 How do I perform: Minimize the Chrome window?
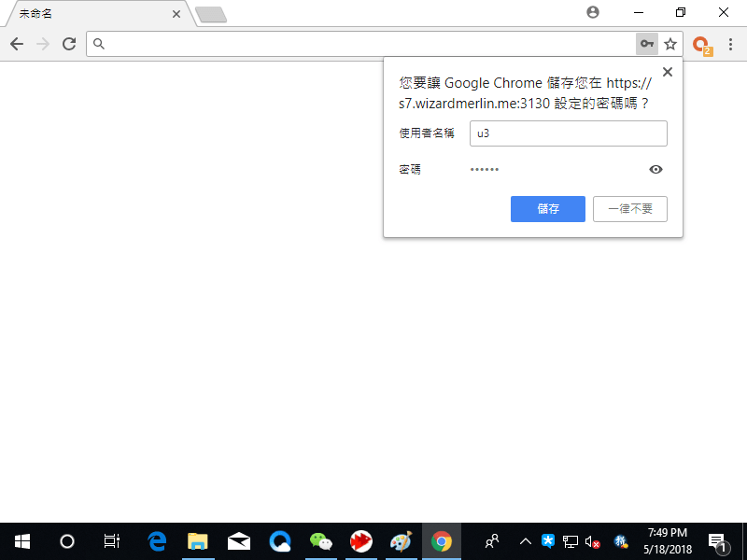639,12
